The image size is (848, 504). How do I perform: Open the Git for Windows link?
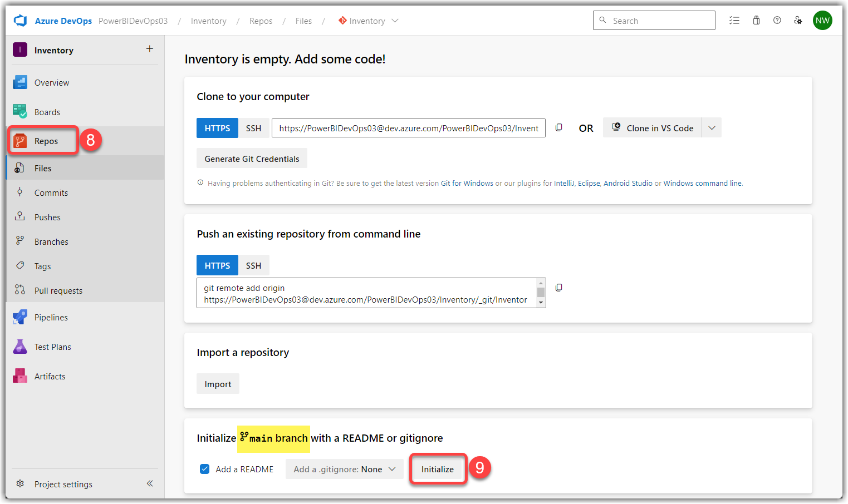click(467, 183)
